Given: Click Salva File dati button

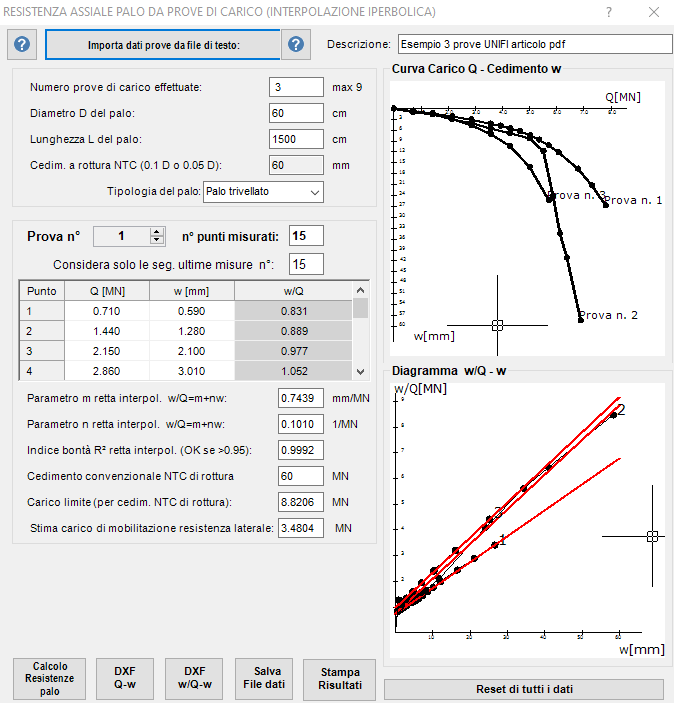Looking at the screenshot, I should [264, 679].
